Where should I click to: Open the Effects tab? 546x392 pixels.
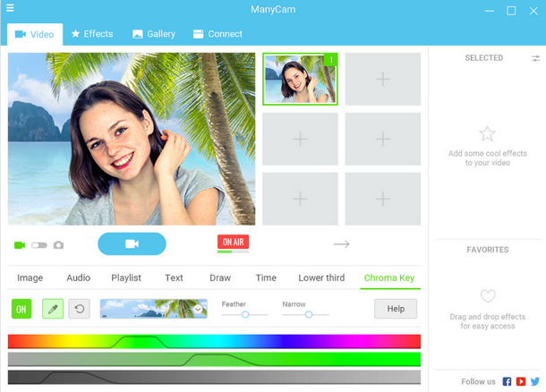pos(92,34)
